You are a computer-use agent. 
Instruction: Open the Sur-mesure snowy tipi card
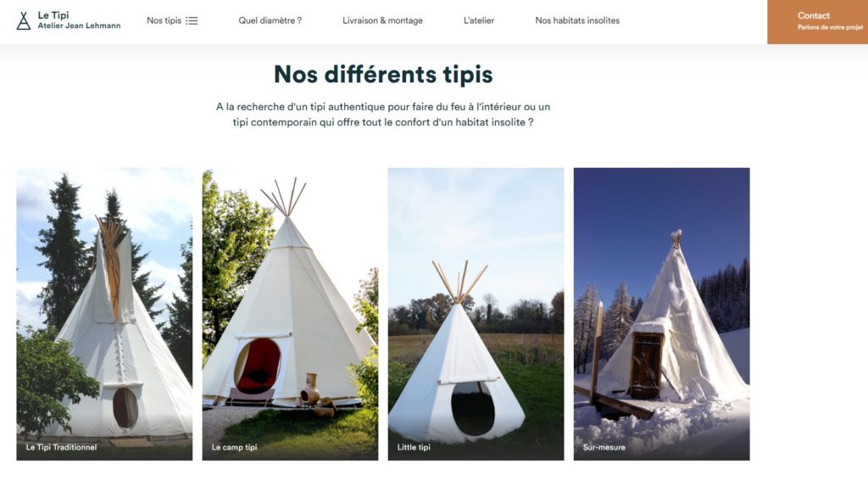[661, 314]
